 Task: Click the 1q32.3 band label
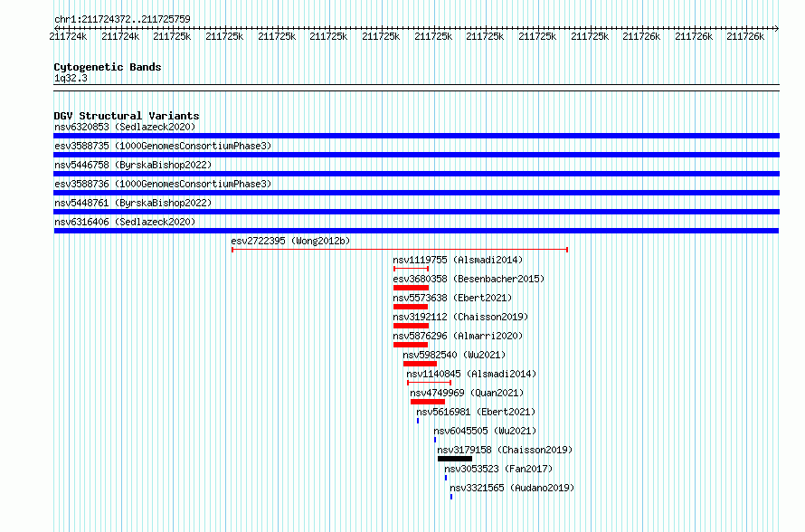(71, 78)
